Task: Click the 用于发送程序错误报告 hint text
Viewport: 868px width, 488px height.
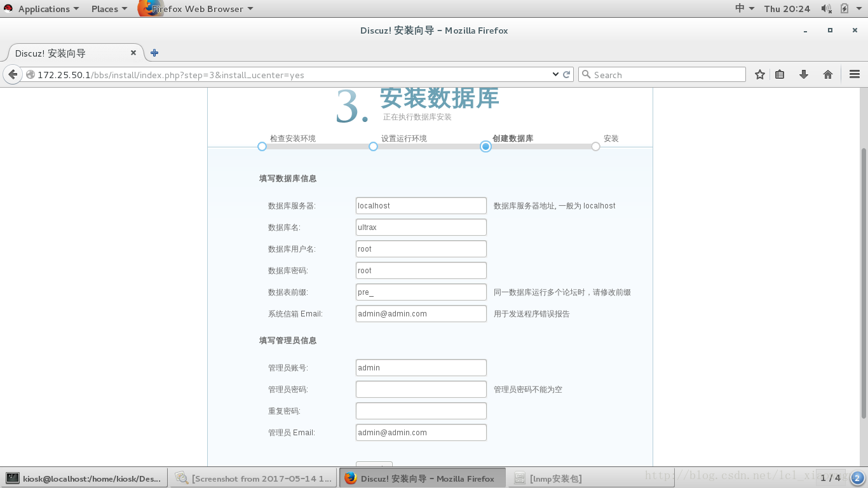Action: [532, 314]
